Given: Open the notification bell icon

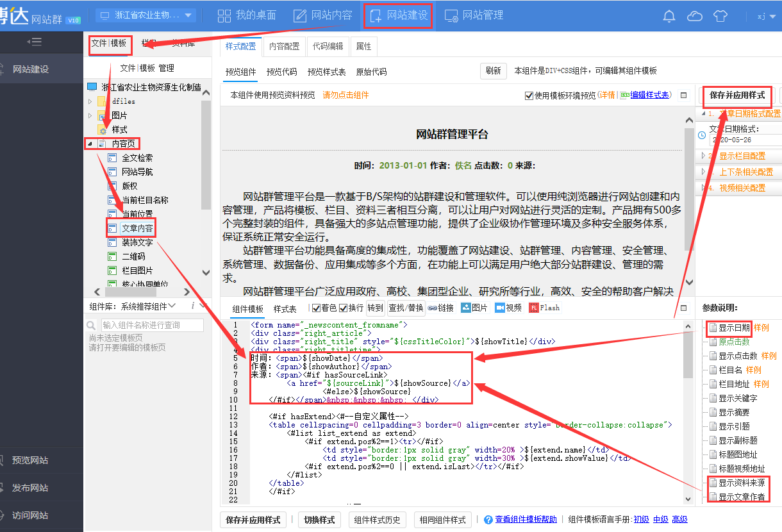Looking at the screenshot, I should pos(669,15).
